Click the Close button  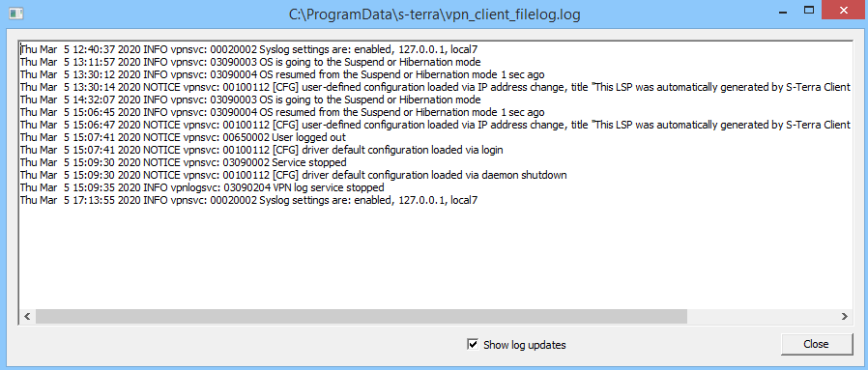tap(816, 344)
